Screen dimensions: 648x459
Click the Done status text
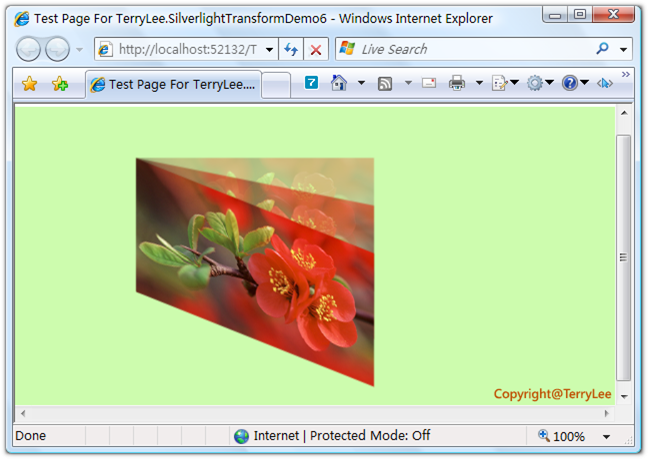point(31,436)
